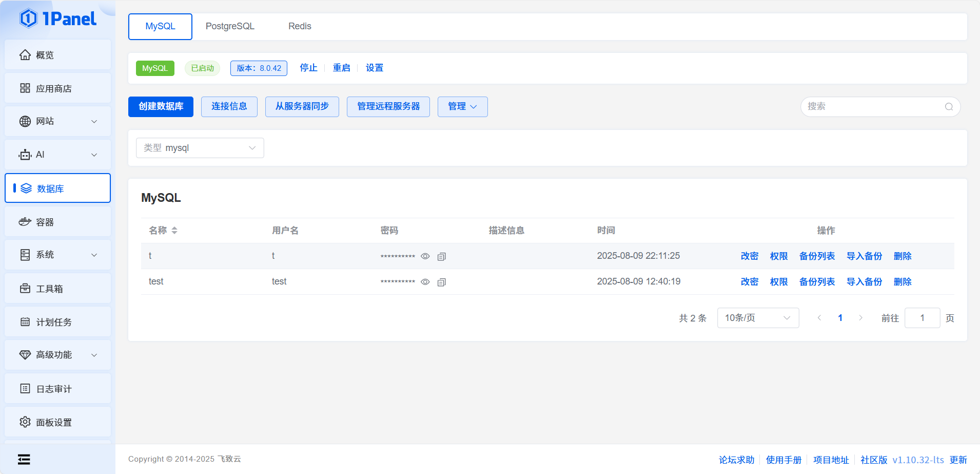Click 管理远程服务器 button

(x=388, y=107)
